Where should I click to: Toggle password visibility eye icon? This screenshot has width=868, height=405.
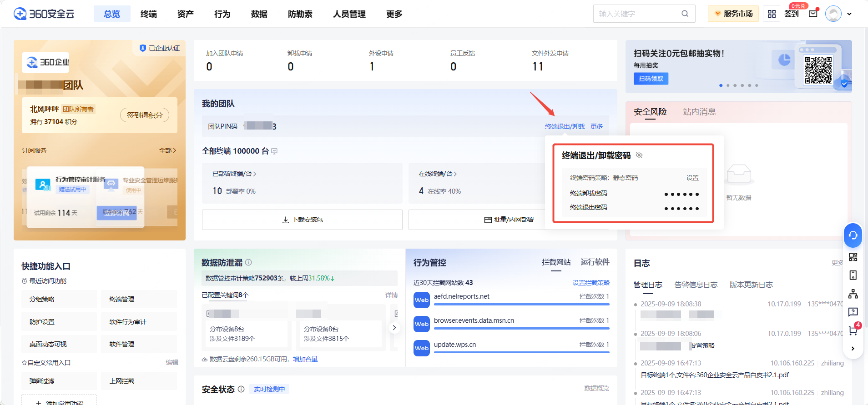[x=639, y=155]
